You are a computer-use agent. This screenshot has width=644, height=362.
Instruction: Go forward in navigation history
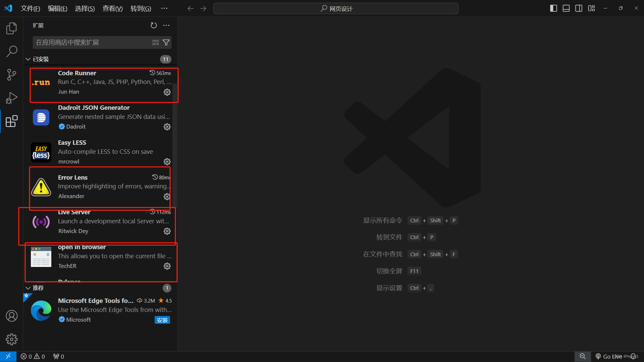pos(203,8)
